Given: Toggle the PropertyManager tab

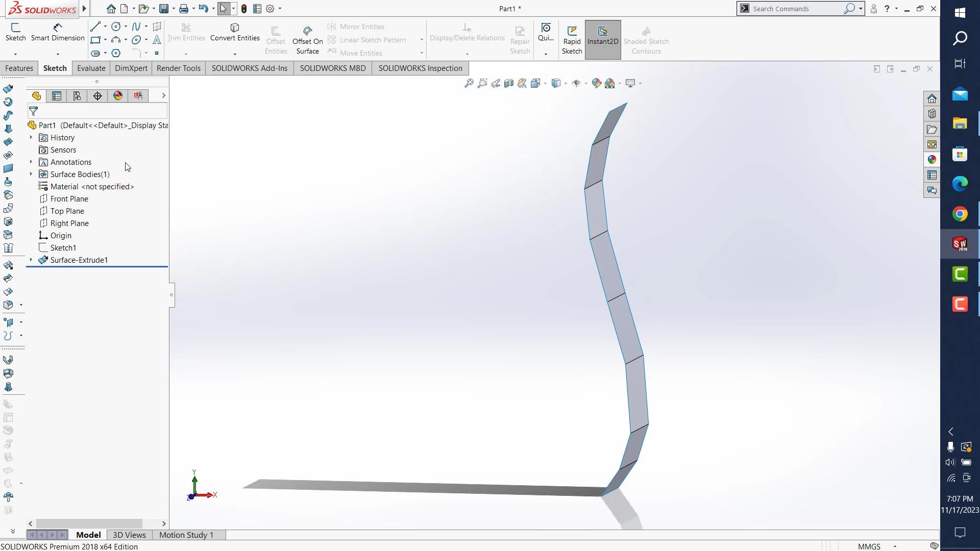Looking at the screenshot, I should (x=57, y=96).
